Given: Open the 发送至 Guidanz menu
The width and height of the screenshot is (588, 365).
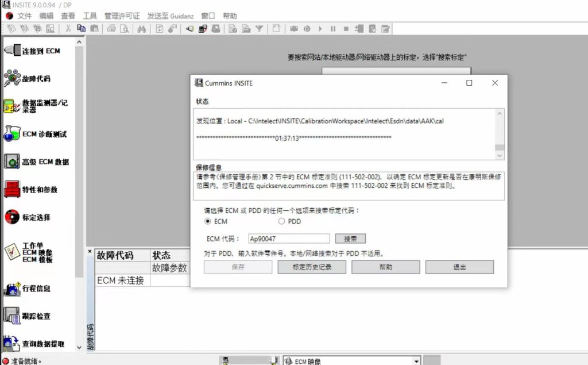Looking at the screenshot, I should coord(170,16).
